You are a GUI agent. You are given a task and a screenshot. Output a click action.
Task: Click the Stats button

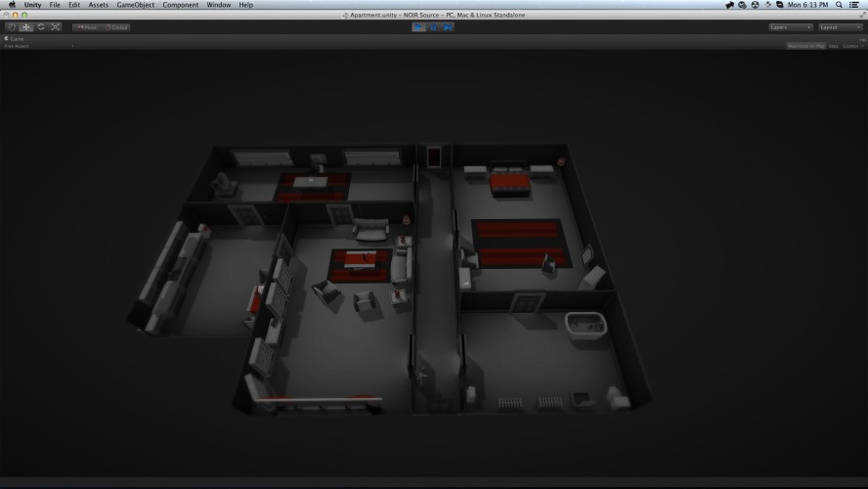833,46
